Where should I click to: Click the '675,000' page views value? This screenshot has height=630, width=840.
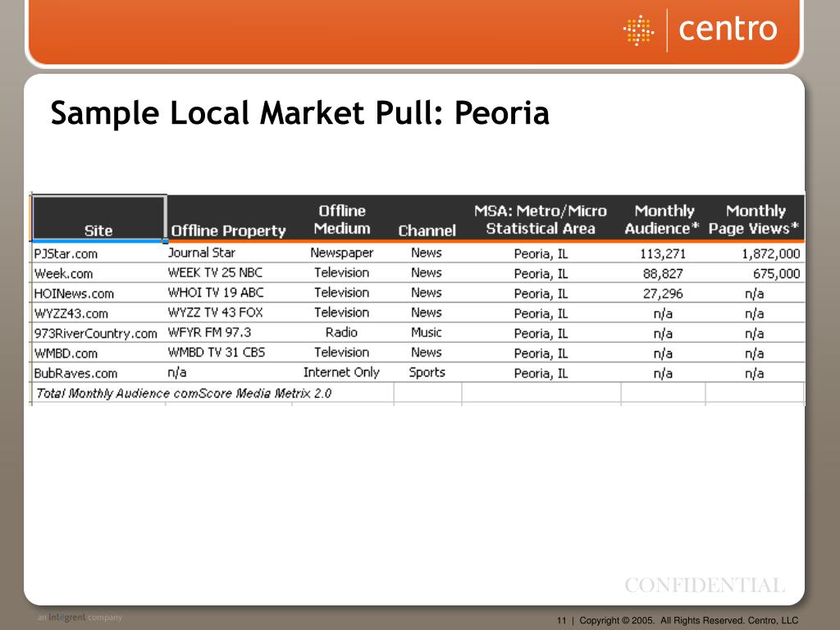(776, 274)
